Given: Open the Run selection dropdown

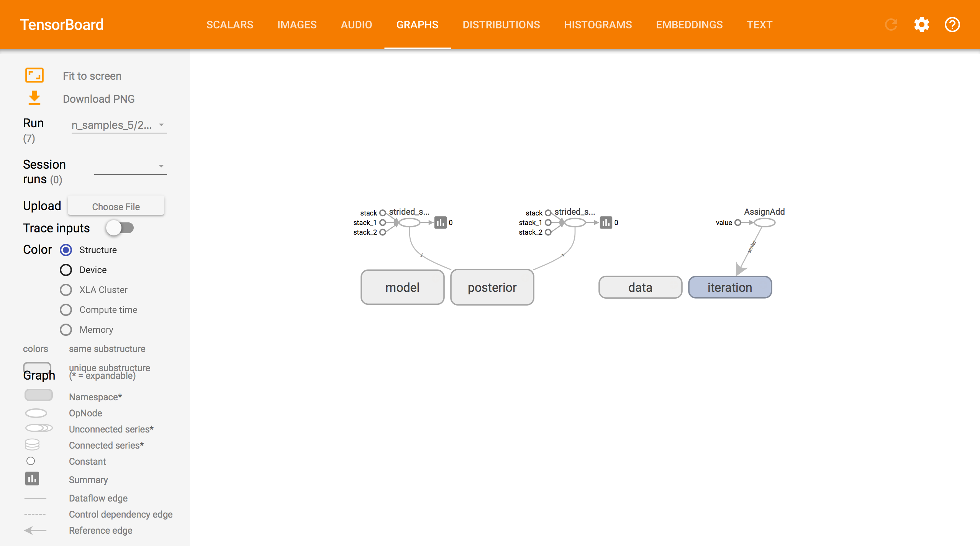Looking at the screenshot, I should 119,125.
